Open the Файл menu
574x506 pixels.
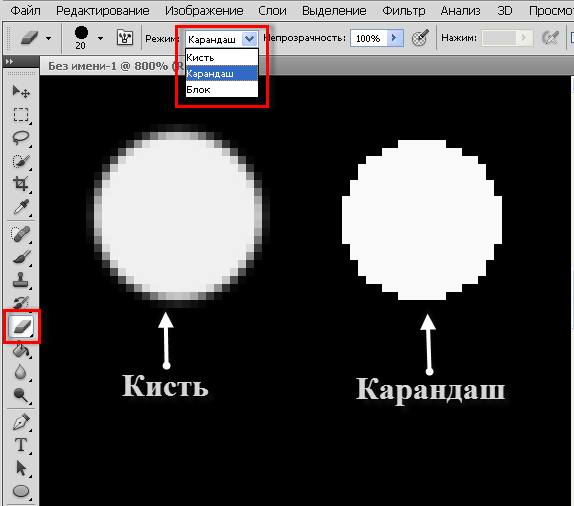click(x=26, y=11)
